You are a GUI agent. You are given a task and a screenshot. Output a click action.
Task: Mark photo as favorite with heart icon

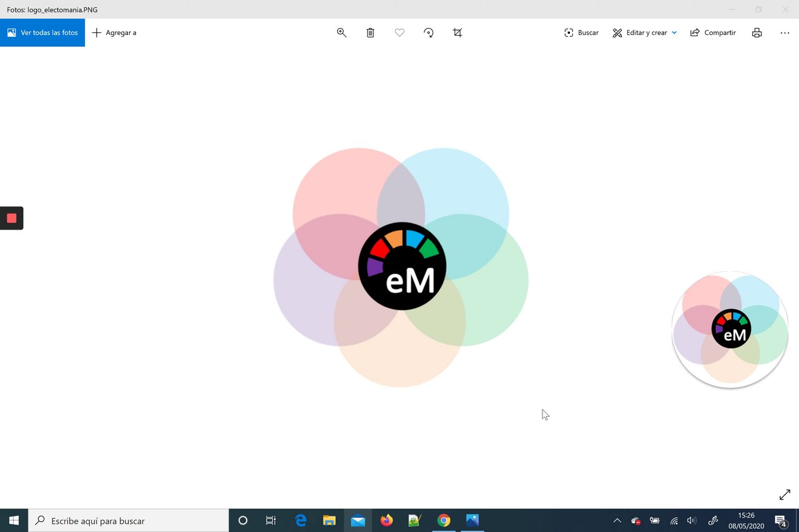[399, 32]
